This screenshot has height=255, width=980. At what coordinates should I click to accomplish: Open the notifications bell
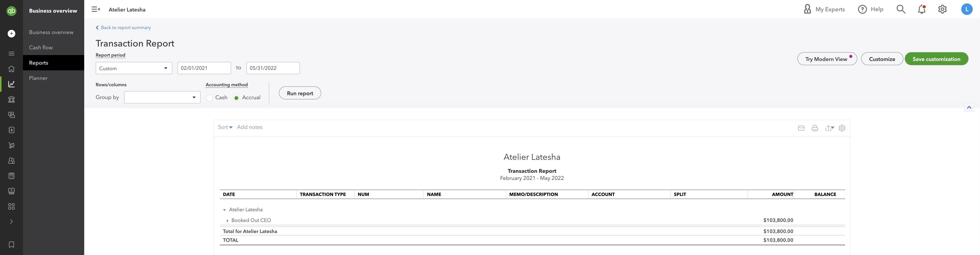click(921, 10)
